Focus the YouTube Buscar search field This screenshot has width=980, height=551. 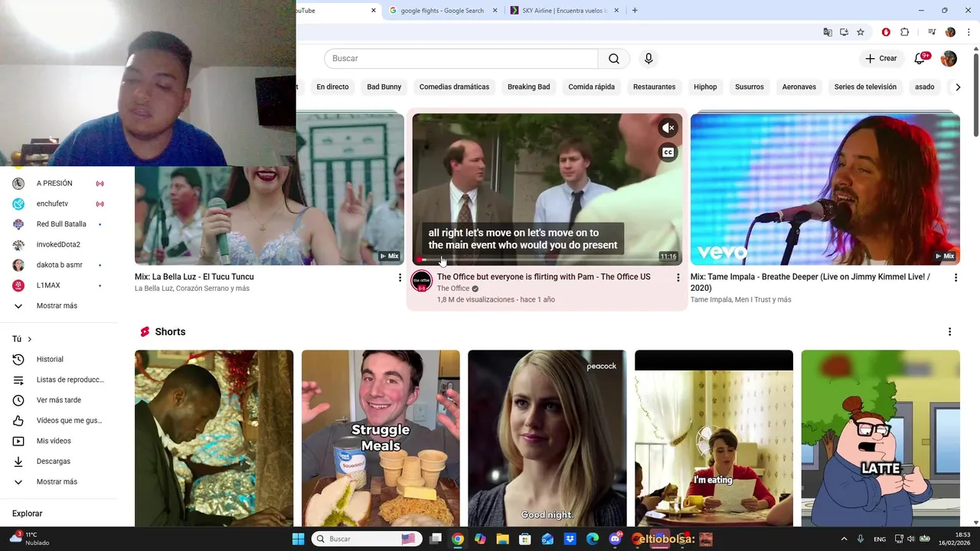(x=461, y=59)
